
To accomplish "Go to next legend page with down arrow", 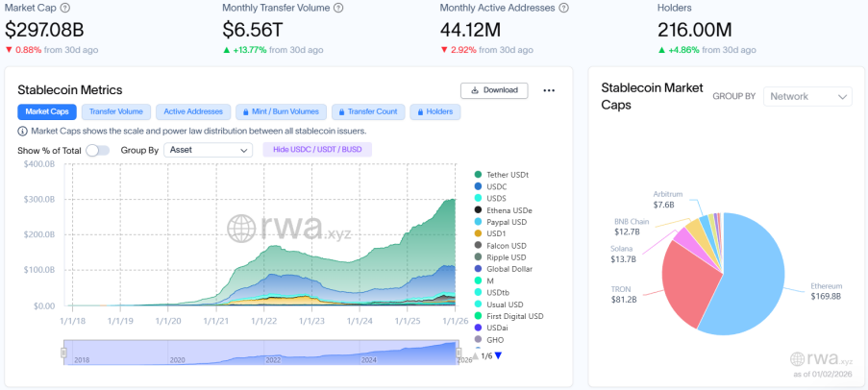I will coord(498,355).
